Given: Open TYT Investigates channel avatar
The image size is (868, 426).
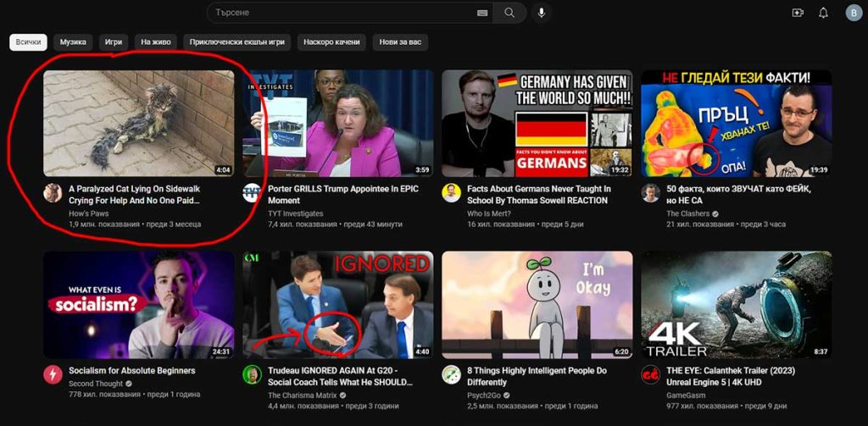Looking at the screenshot, I should pos(252,192).
